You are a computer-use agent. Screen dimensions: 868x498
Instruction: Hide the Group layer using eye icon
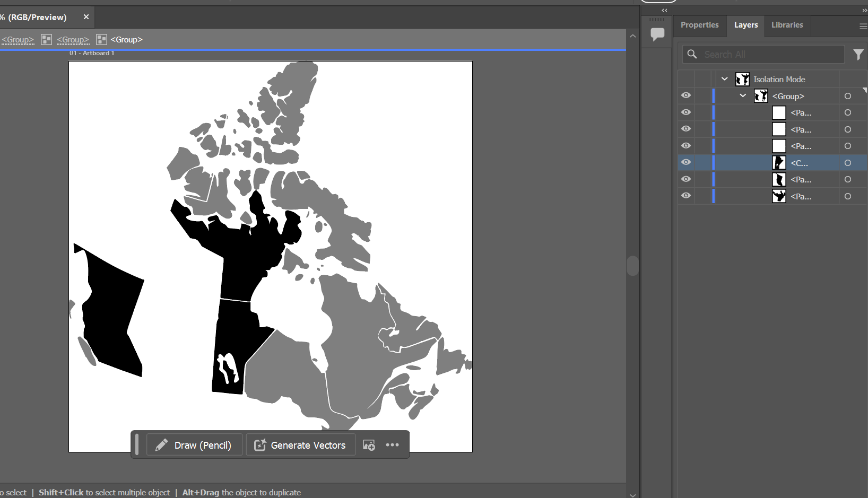686,95
